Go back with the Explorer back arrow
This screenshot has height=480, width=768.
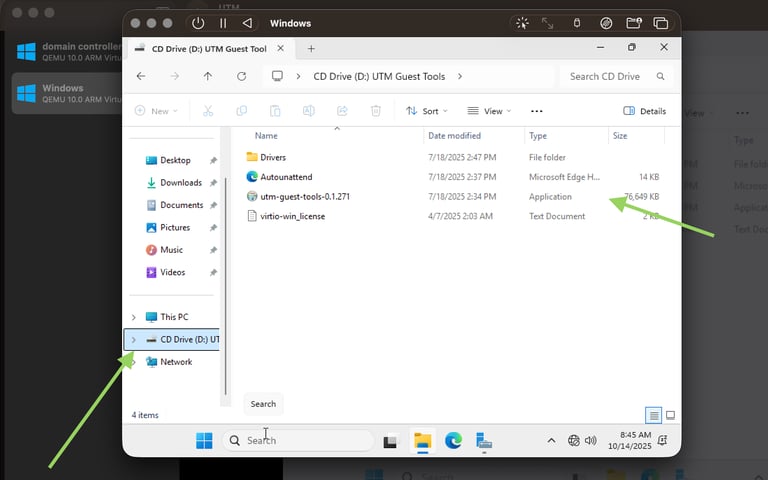(141, 76)
